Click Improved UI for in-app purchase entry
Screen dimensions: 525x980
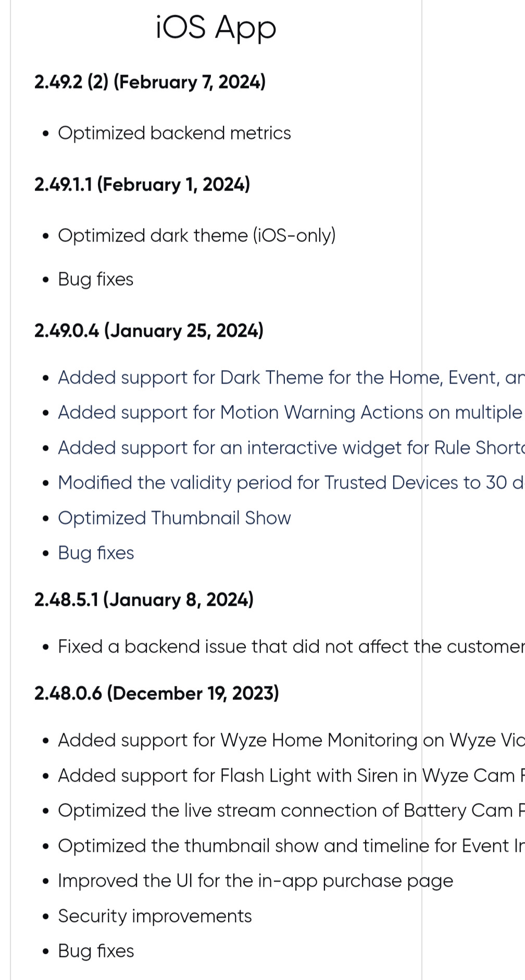click(255, 881)
